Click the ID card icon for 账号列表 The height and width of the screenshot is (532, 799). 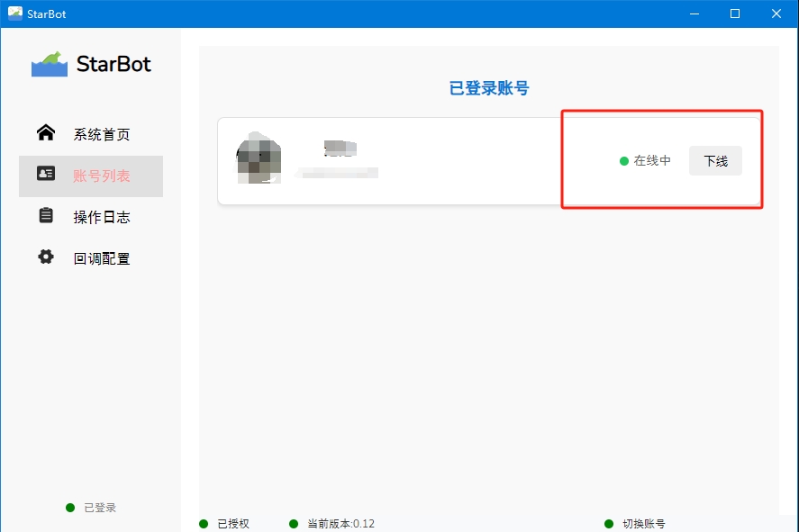pos(46,174)
